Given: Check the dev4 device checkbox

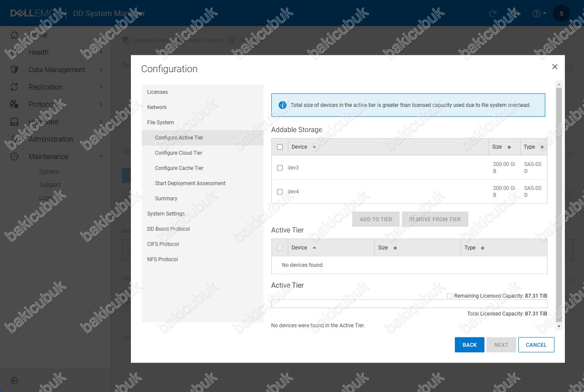Looking at the screenshot, I should click(280, 192).
